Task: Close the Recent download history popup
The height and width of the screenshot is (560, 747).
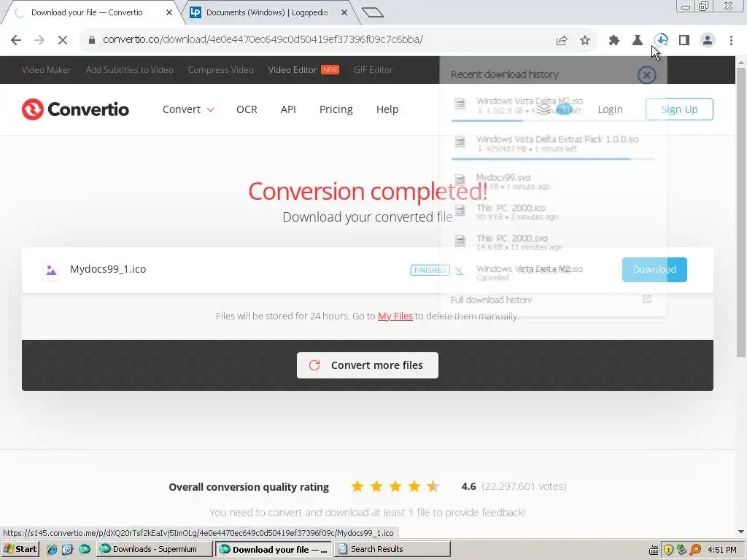Action: click(646, 75)
